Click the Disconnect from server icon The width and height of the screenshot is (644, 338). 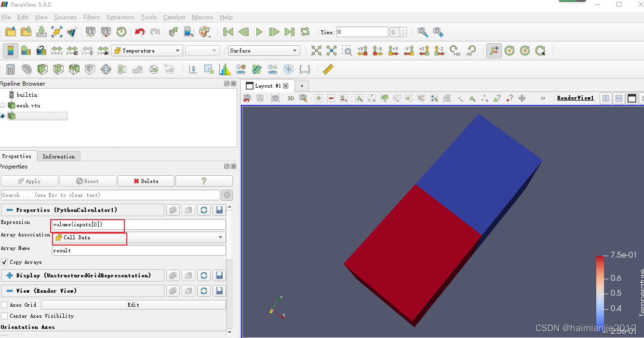[106, 32]
